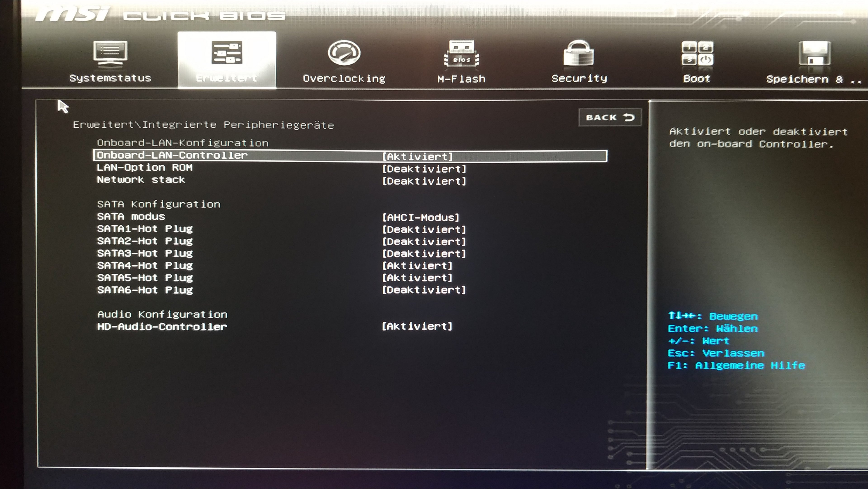Click the Boot menu icon
Viewport: 868px width, 489px height.
(697, 53)
